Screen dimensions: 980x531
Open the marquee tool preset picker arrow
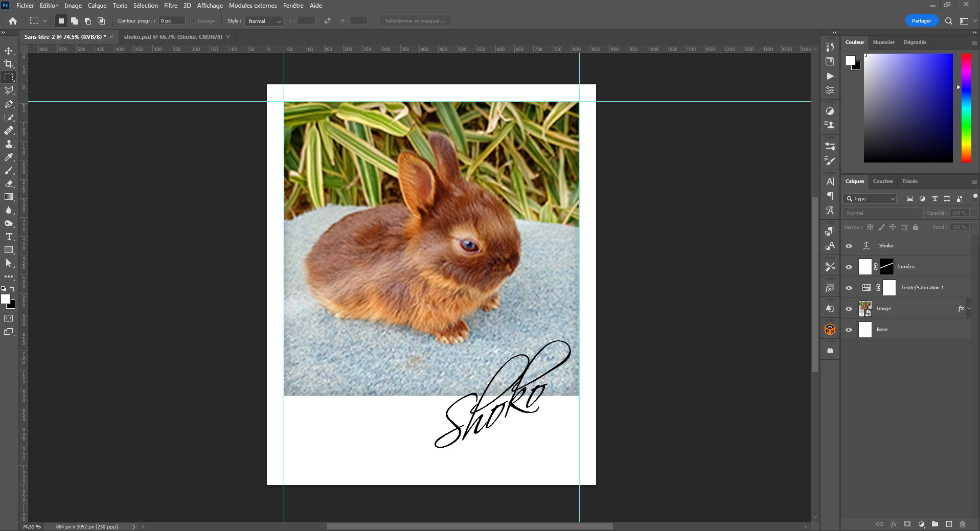(45, 21)
